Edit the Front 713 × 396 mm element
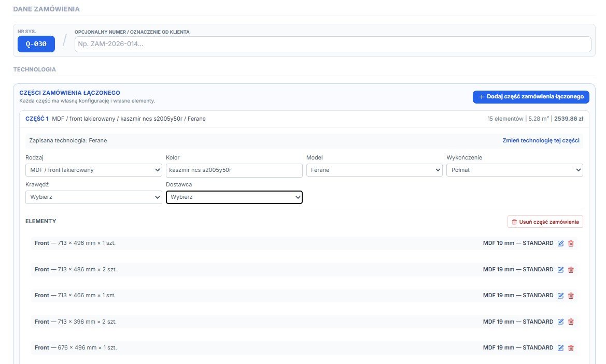The height and width of the screenshot is (364, 606). click(x=560, y=322)
